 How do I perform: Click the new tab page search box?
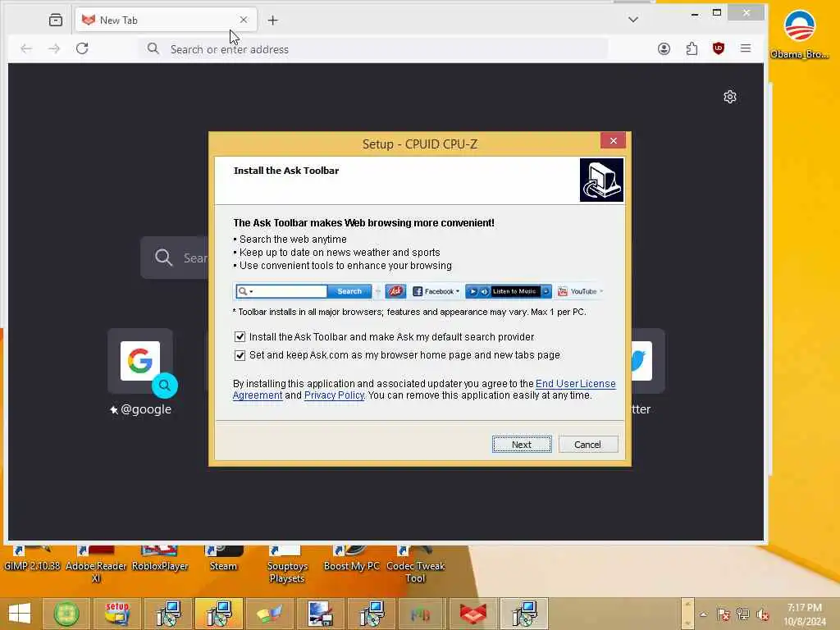pyautogui.click(x=175, y=258)
